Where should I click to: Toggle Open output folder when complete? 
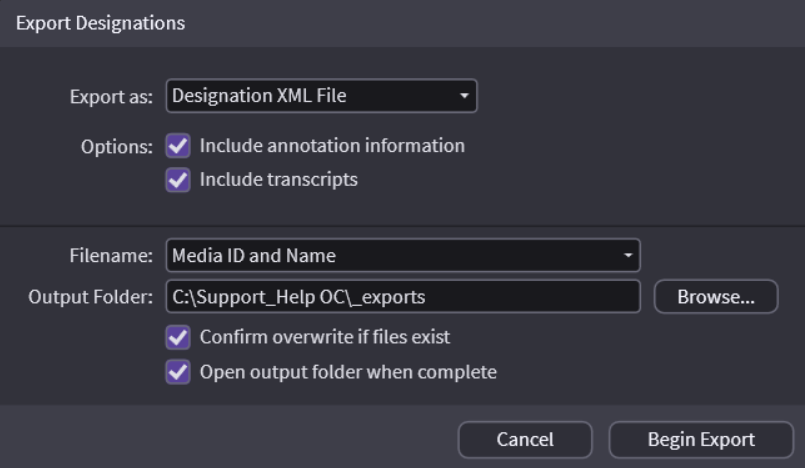pos(178,372)
